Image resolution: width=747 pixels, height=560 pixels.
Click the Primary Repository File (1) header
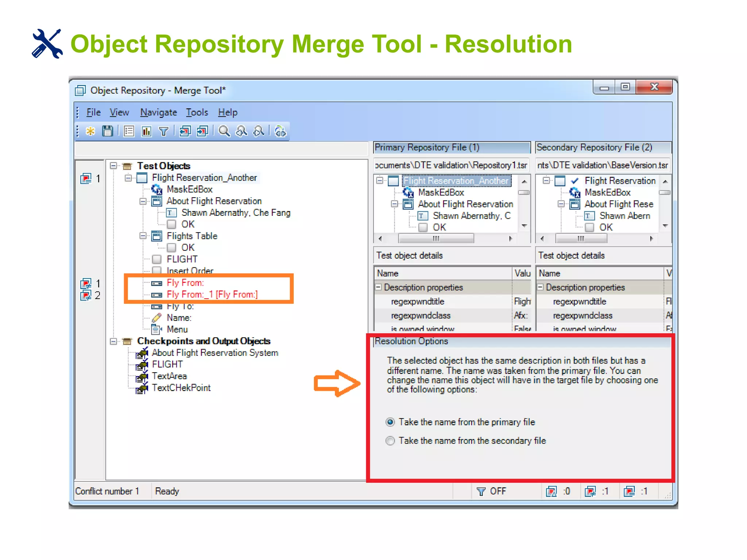pyautogui.click(x=452, y=147)
